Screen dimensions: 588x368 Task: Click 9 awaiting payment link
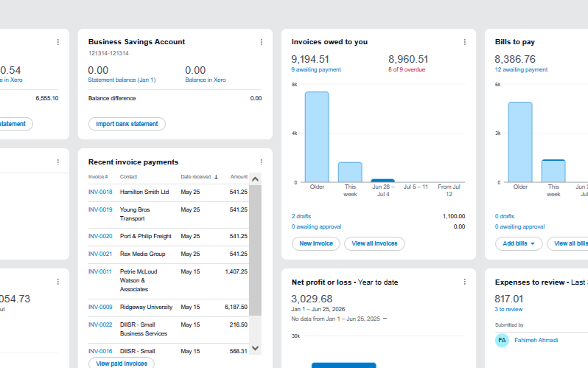pos(316,69)
